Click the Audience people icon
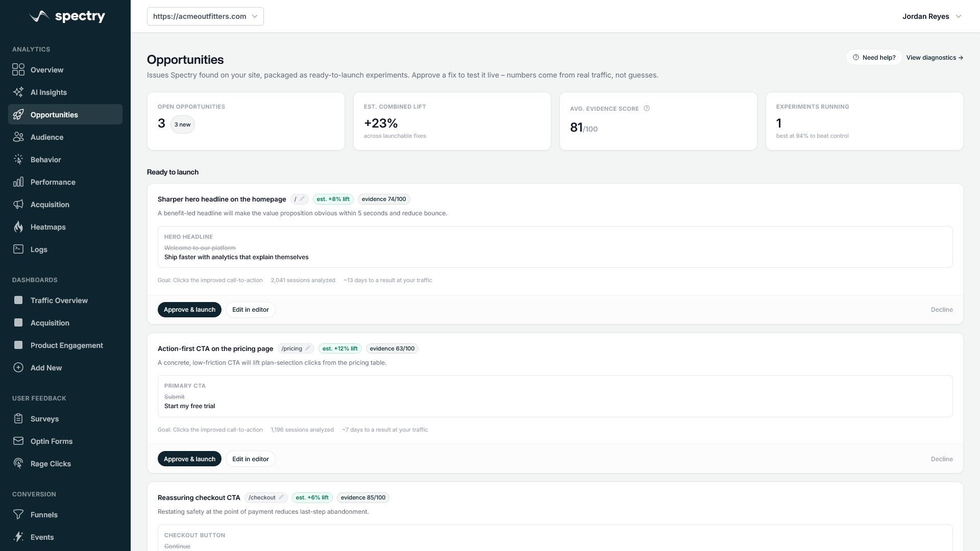This screenshot has width=980, height=551. click(18, 137)
